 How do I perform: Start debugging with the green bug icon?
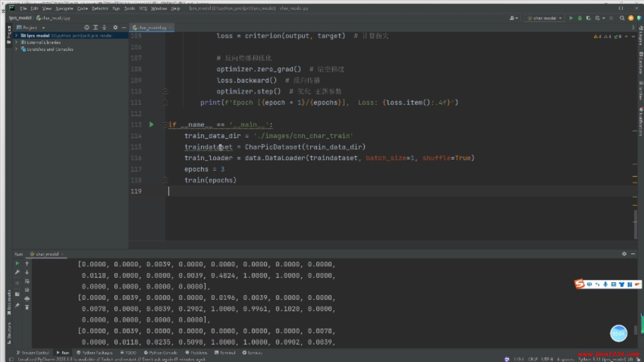point(580,18)
